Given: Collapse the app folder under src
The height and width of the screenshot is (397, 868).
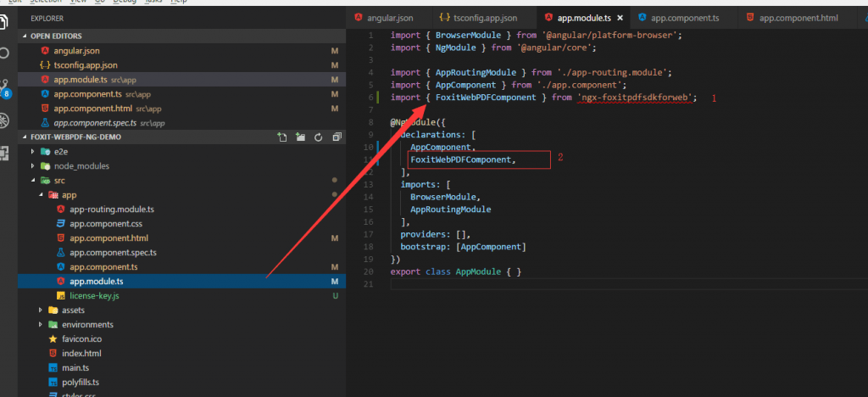Looking at the screenshot, I should coord(41,195).
